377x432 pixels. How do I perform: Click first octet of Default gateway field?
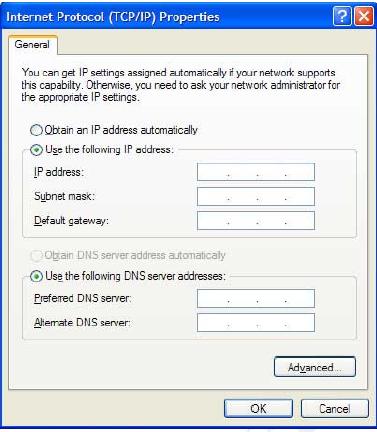pos(213,221)
